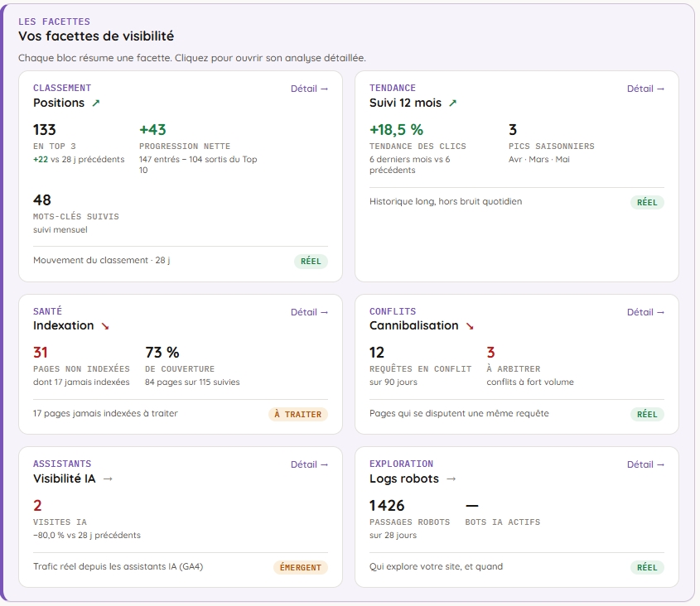Click 'conflits à fort volume' text
This screenshot has height=606, width=700.
click(x=530, y=382)
